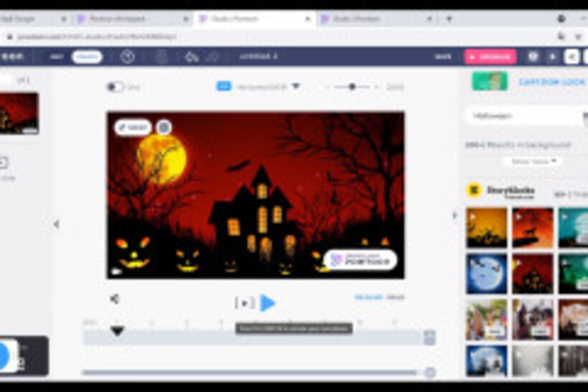The width and height of the screenshot is (588, 392).
Task: Click the browser address bar URL
Action: (97, 37)
